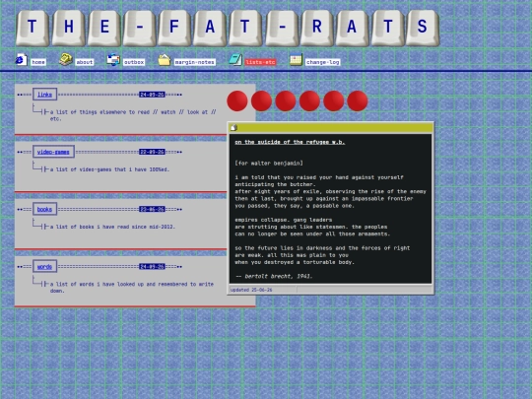Click the calendar icon beside change-log
Screen dimensions: 532x399
[x=296, y=60]
